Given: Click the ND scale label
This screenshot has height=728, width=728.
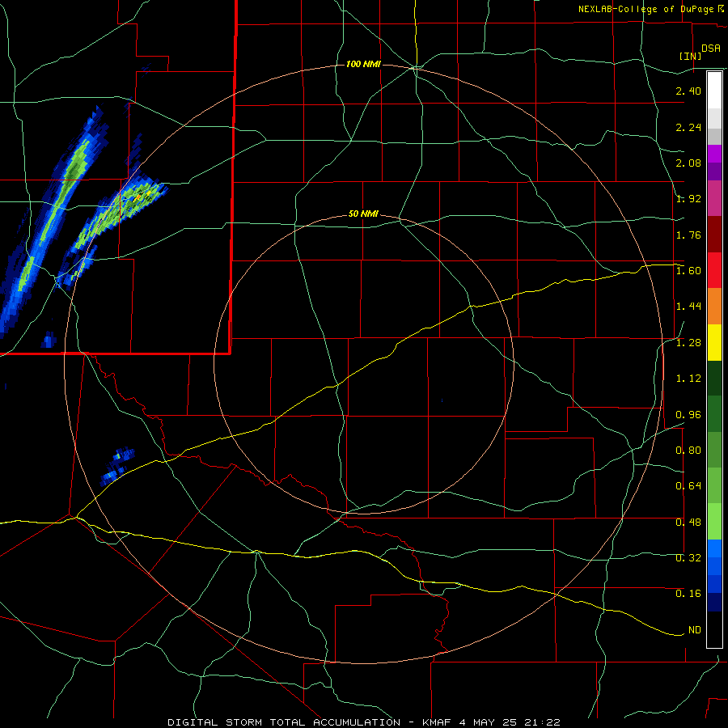Looking at the screenshot, I should click(695, 630).
